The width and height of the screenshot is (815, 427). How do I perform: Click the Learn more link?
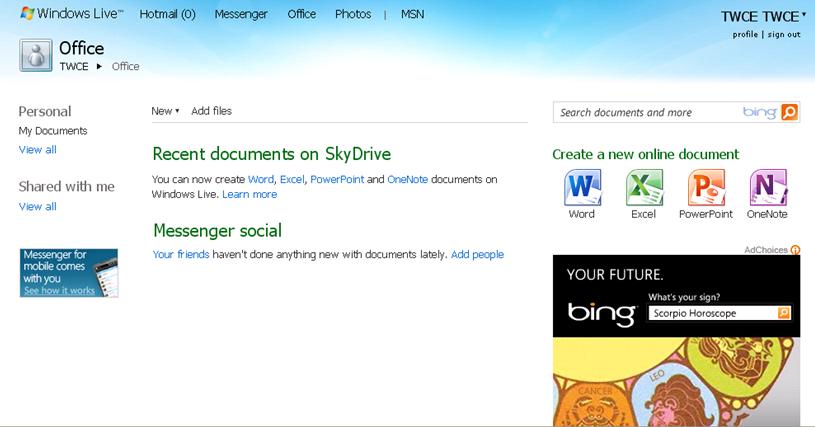(x=249, y=194)
